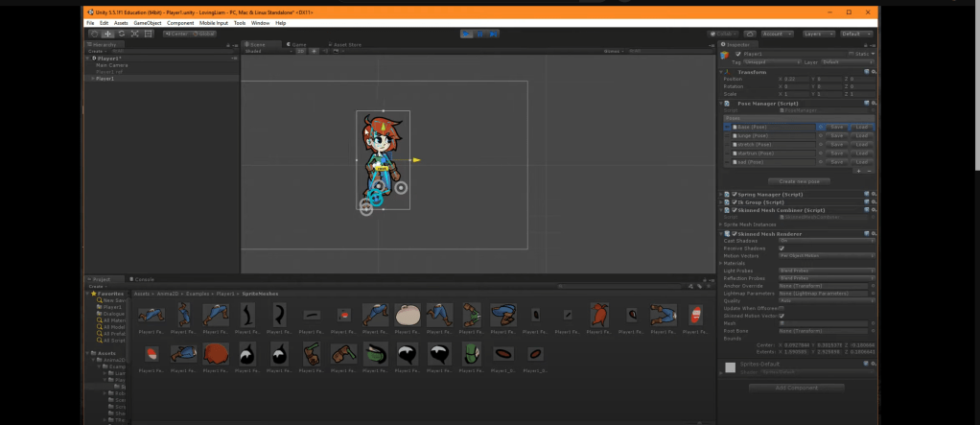This screenshot has height=425, width=980.
Task: Select the Rotate tool in the toolbar
Action: pyautogui.click(x=121, y=34)
